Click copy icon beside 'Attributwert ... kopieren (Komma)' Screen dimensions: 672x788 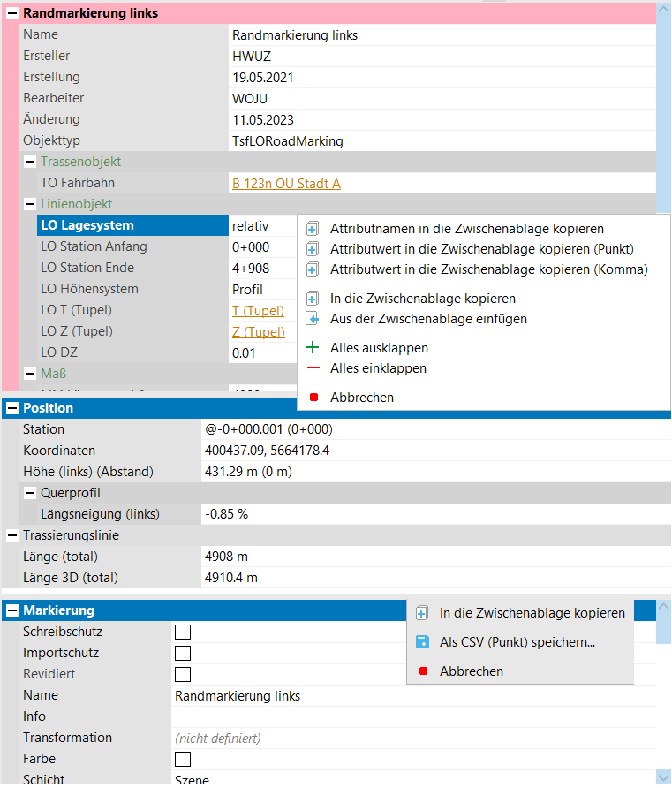coord(312,269)
